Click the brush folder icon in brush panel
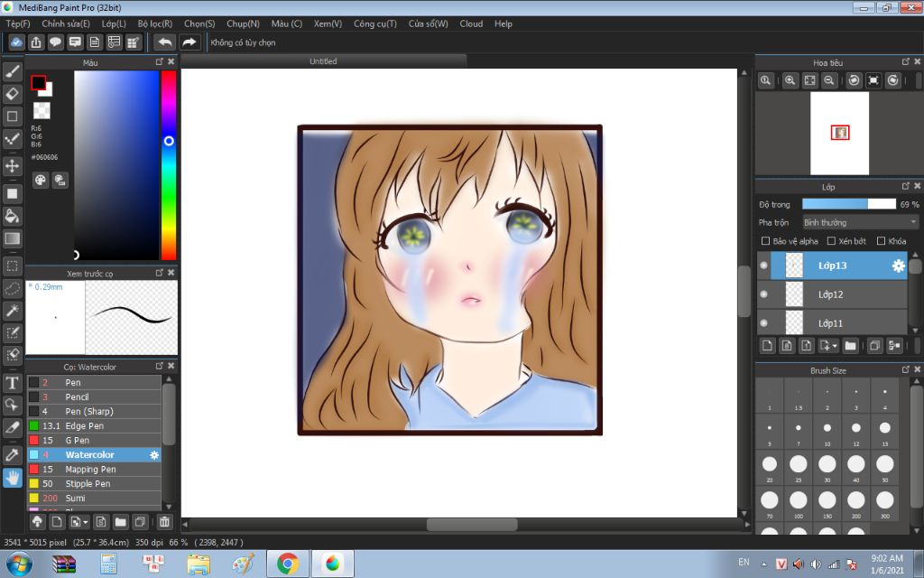The height and width of the screenshot is (578, 924). click(x=121, y=521)
